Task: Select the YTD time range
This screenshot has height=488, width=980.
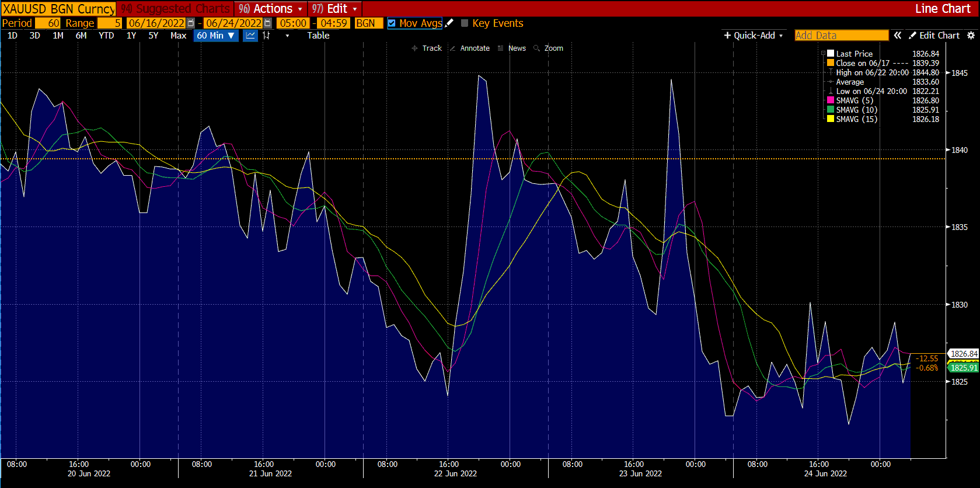Action: (x=106, y=36)
